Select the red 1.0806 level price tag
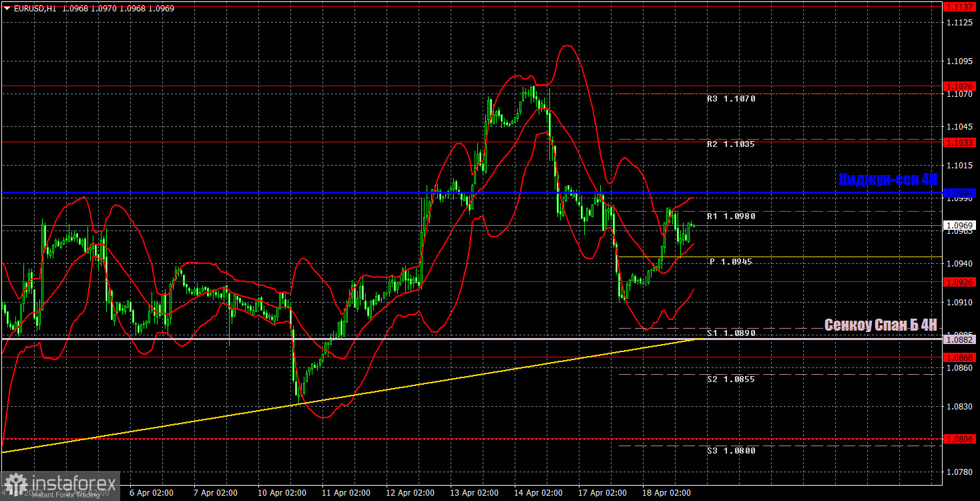 960,439
